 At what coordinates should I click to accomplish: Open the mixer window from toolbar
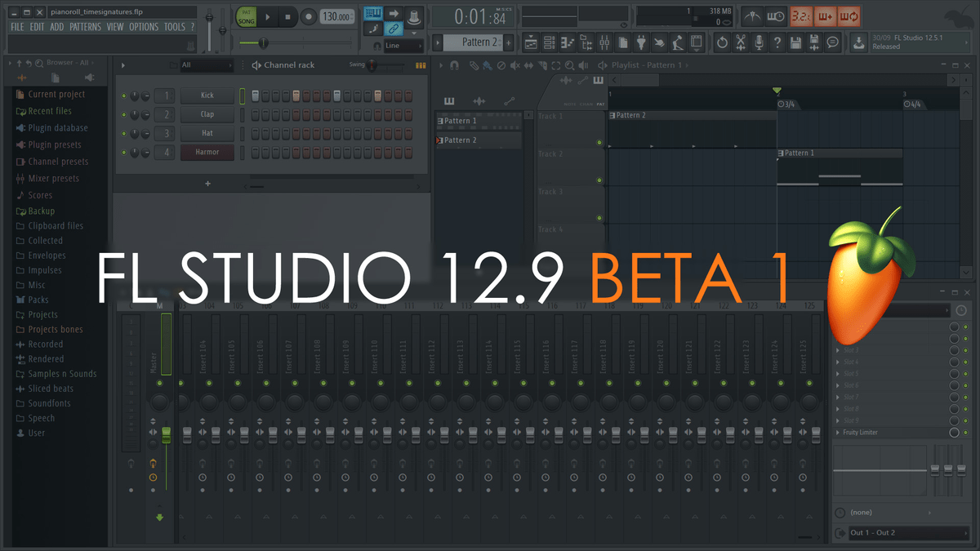click(604, 42)
